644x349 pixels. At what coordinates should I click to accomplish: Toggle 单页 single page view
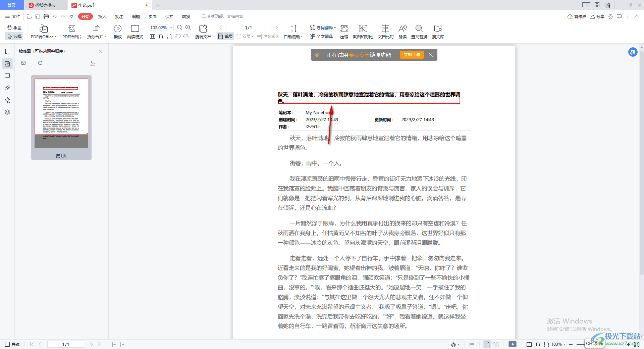(225, 36)
